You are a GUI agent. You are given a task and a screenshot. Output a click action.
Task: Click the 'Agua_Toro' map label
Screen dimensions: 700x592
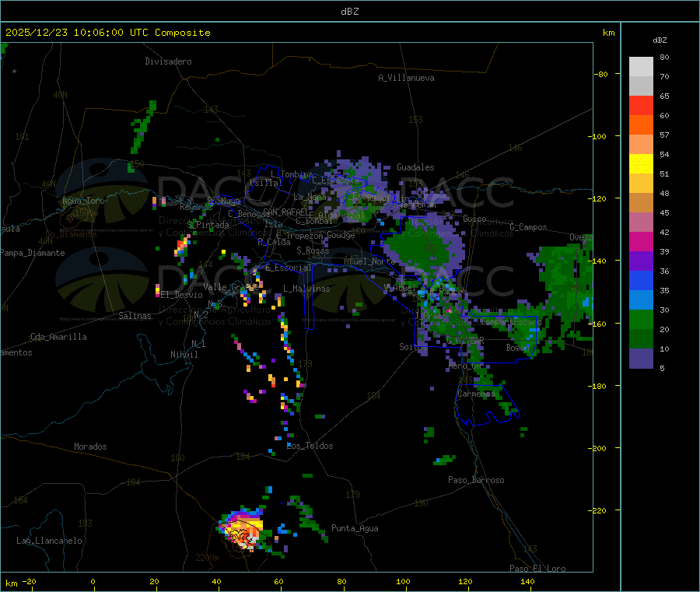[83, 201]
